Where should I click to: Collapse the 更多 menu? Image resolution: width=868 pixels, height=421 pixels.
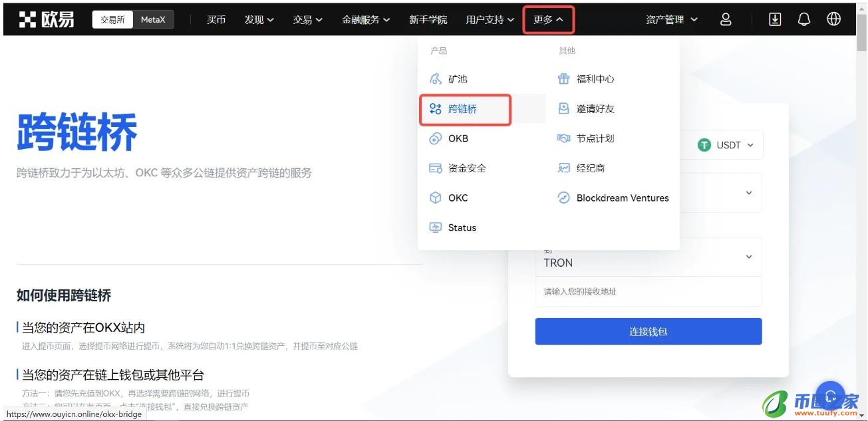[x=548, y=20]
